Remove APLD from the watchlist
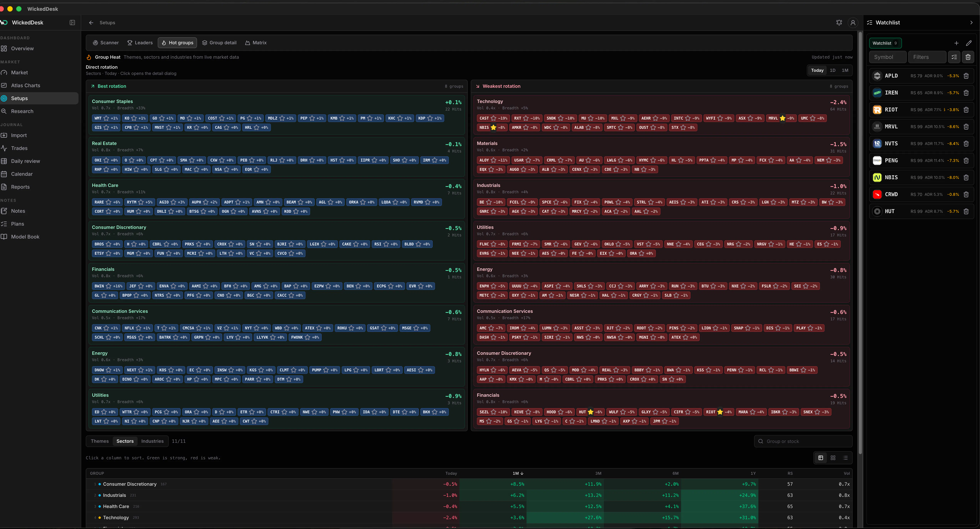Screen dimensions: 980x529 click(x=966, y=76)
